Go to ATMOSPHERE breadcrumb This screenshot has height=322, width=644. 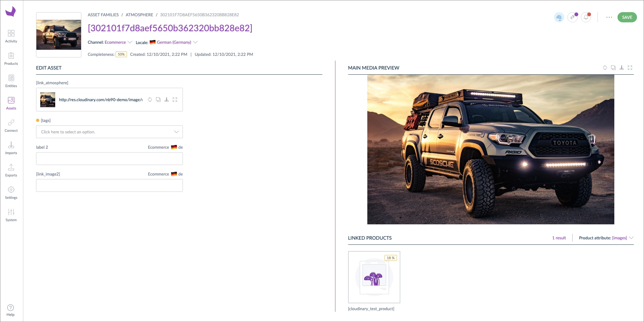(x=139, y=15)
